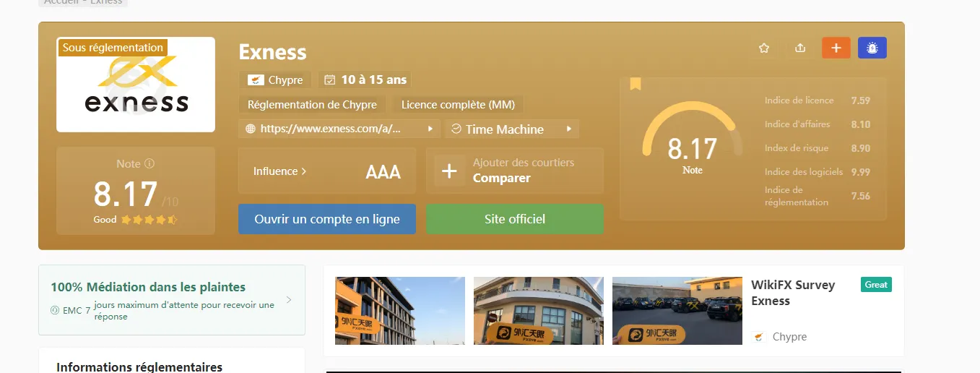The width and height of the screenshot is (980, 373).
Task: Open the exness.com website link
Action: pos(330,129)
